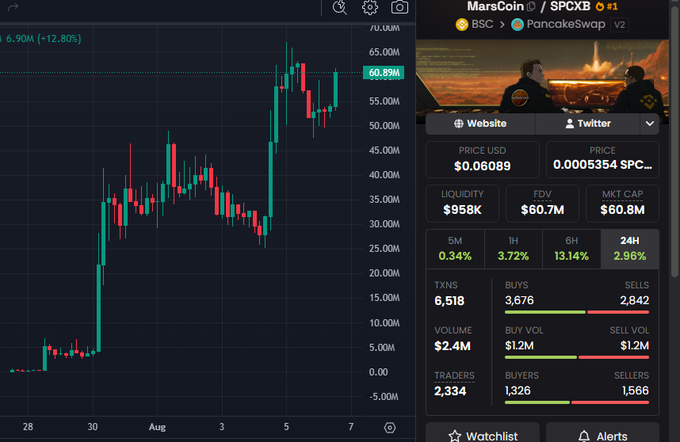Click the BSC chain icon
The width and height of the screenshot is (680, 442).
point(462,24)
